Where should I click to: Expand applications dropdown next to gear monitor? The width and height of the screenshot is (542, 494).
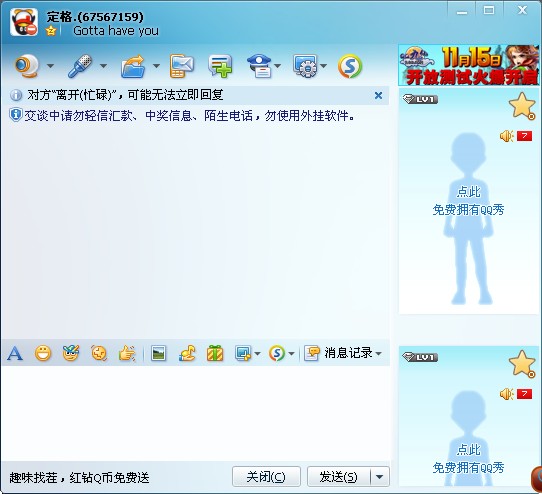coord(324,66)
